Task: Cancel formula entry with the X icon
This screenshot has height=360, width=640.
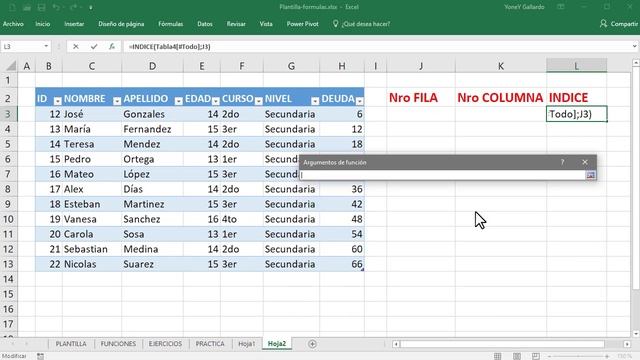Action: 76,47
